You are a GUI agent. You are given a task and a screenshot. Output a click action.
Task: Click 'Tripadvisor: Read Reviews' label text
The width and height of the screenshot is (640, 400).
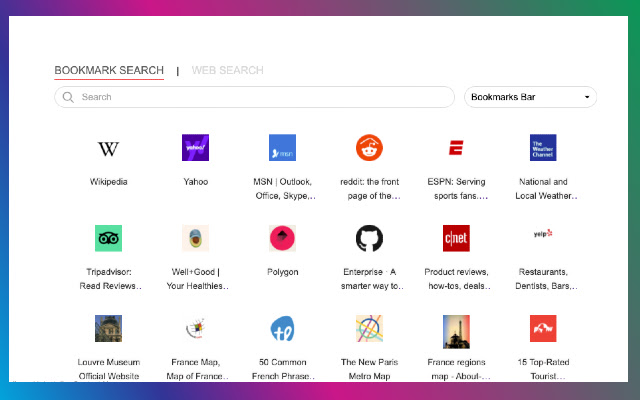(110, 279)
